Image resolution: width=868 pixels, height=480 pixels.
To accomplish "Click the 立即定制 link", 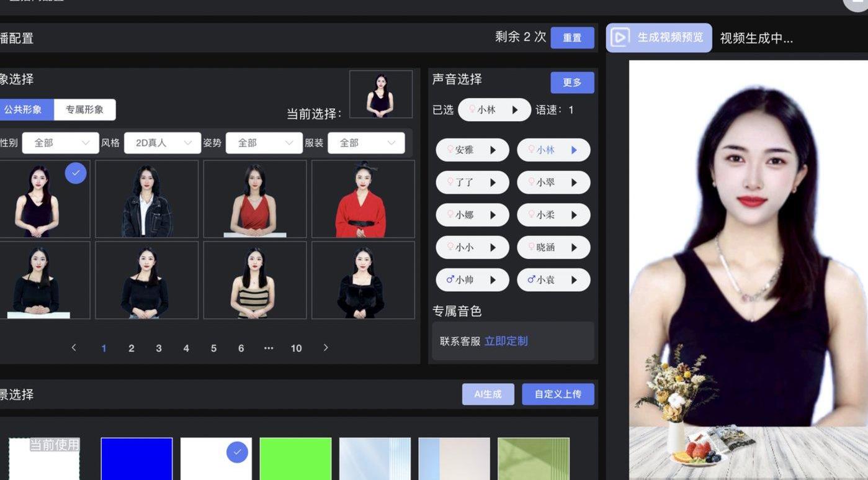I will [x=506, y=341].
